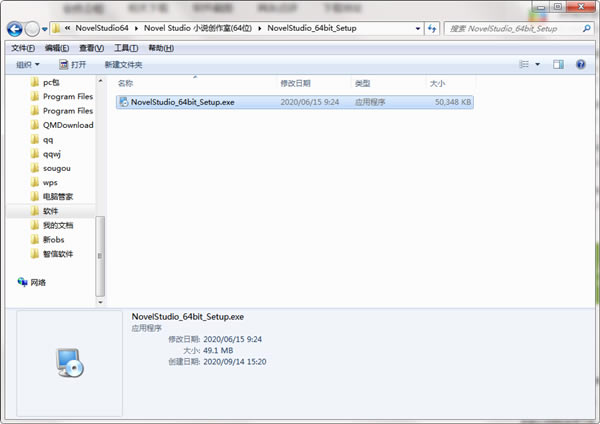Create folder with 新建文件夹 button
The image size is (600, 424).
(124, 65)
